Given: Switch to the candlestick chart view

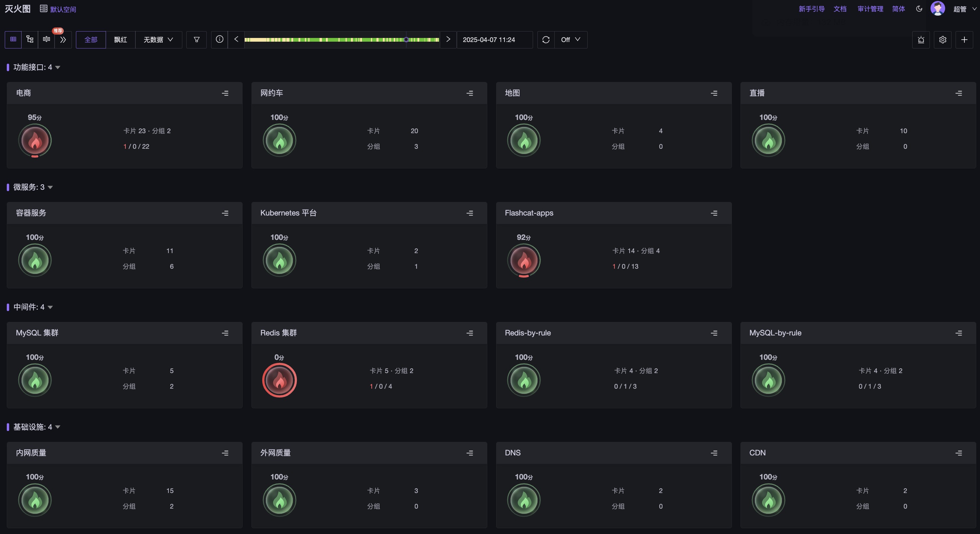Looking at the screenshot, I should (46, 40).
